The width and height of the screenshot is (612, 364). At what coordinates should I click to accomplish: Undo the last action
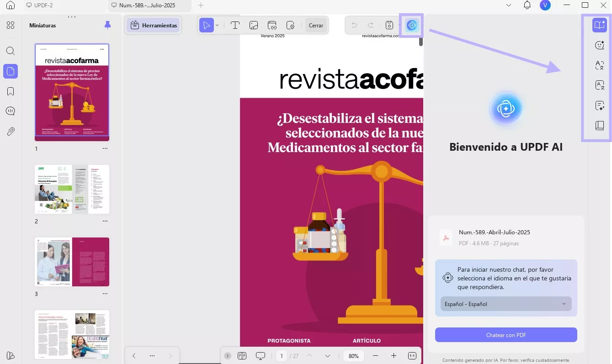[354, 26]
